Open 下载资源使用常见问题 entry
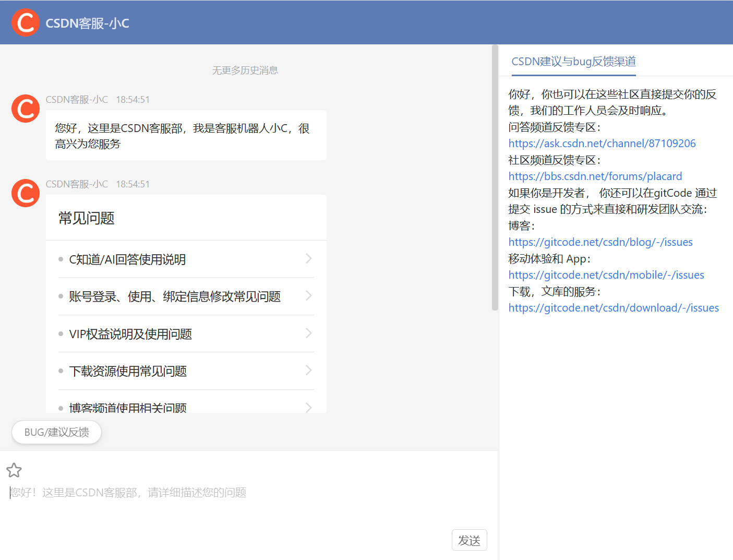The width and height of the screenshot is (733, 560). pos(186,371)
